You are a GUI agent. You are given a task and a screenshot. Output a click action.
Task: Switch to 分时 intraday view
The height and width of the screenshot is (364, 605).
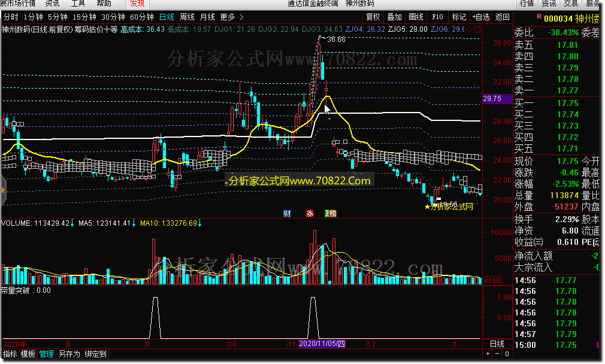[11, 17]
